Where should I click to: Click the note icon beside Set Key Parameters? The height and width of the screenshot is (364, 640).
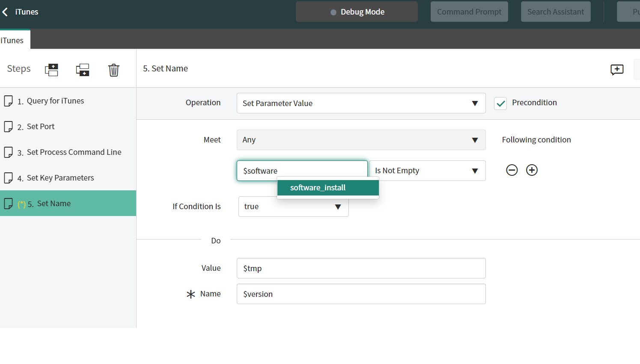click(x=8, y=178)
